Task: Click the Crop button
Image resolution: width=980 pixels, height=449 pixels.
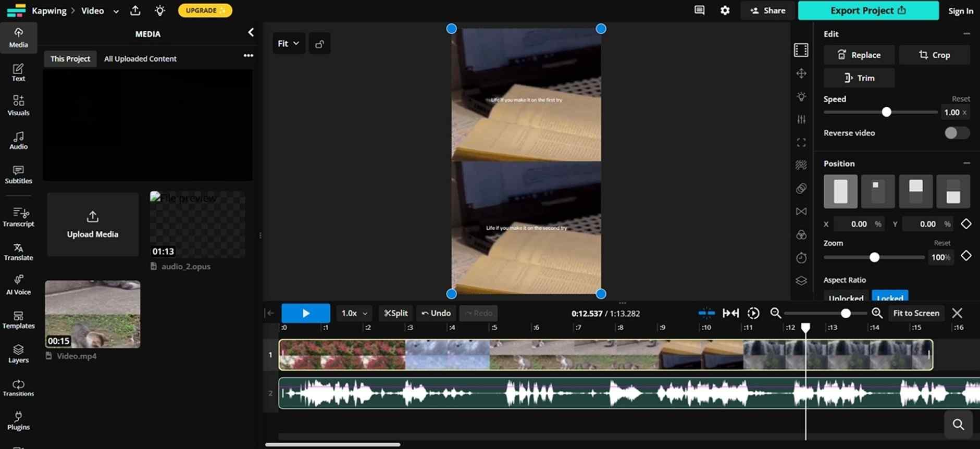Action: (934, 55)
